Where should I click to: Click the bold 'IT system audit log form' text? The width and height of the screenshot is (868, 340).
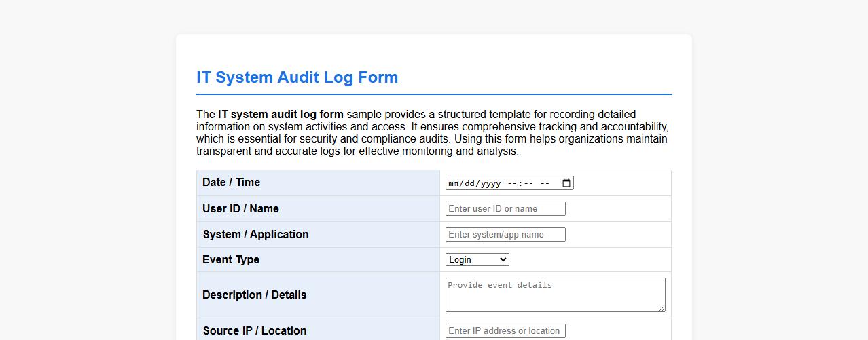[281, 114]
